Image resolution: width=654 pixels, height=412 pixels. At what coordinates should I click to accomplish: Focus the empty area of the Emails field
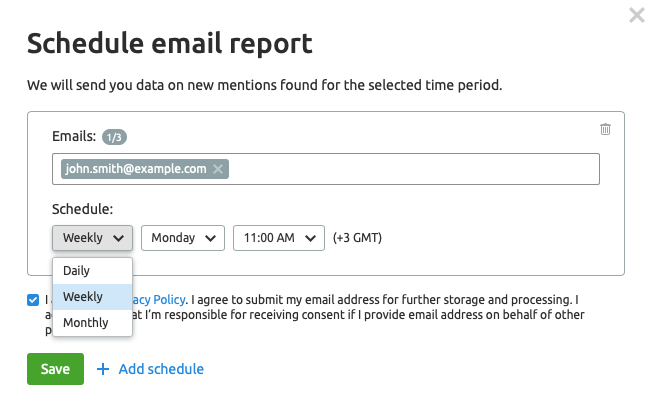pyautogui.click(x=413, y=169)
